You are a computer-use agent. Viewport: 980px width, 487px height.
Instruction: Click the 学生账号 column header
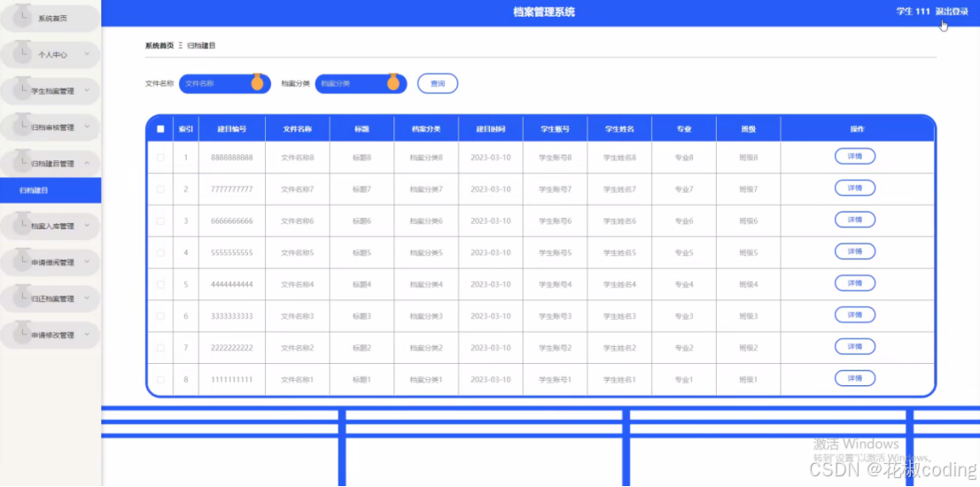pyautogui.click(x=555, y=129)
